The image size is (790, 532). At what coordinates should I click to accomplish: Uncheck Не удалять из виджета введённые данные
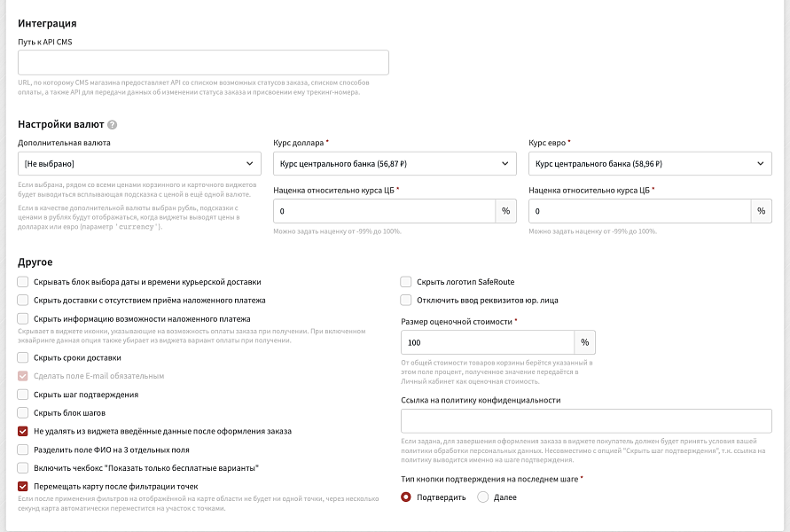pos(22,431)
